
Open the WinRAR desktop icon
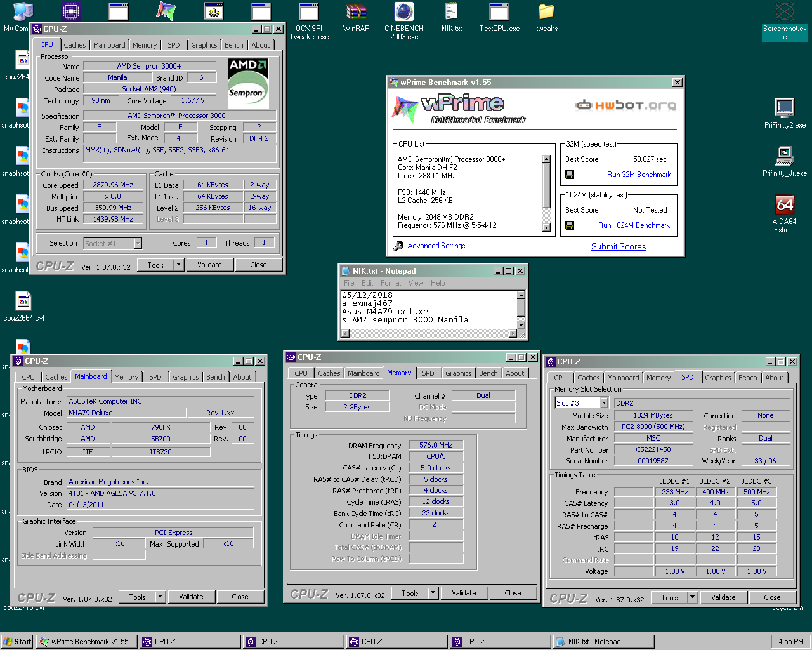coord(357,17)
